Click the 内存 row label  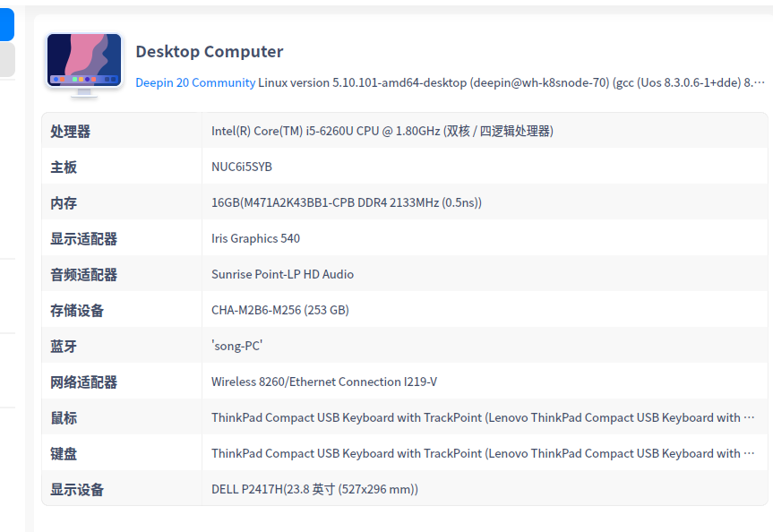coord(64,203)
